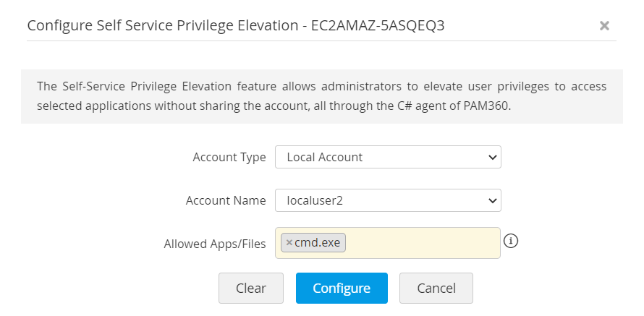Viewport: 644px width, 316px height.
Task: Close the Self Service Privilege Elevation dialog
Action: 604,26
